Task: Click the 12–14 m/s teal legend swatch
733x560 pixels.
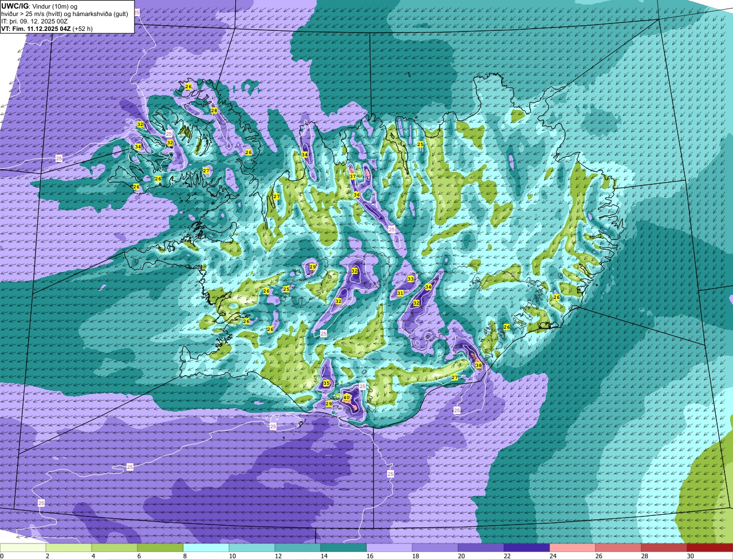Action: [298, 547]
